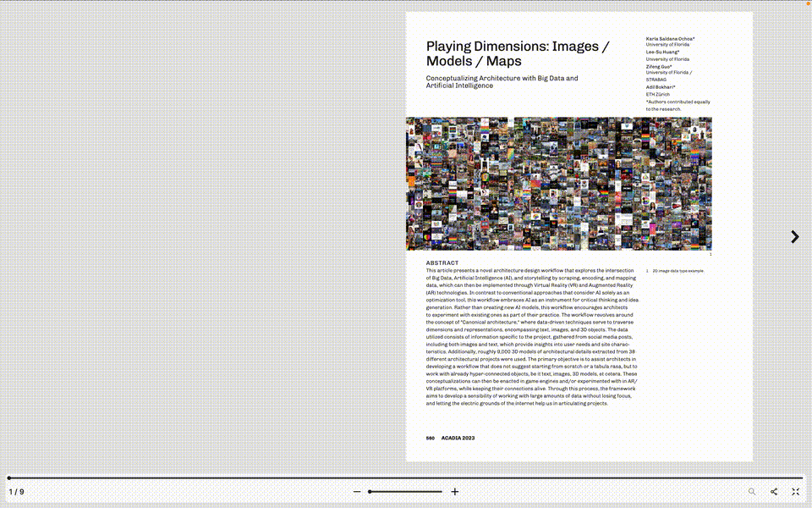Click the abstract paragraph body
This screenshot has height=508, width=812.
click(x=532, y=337)
